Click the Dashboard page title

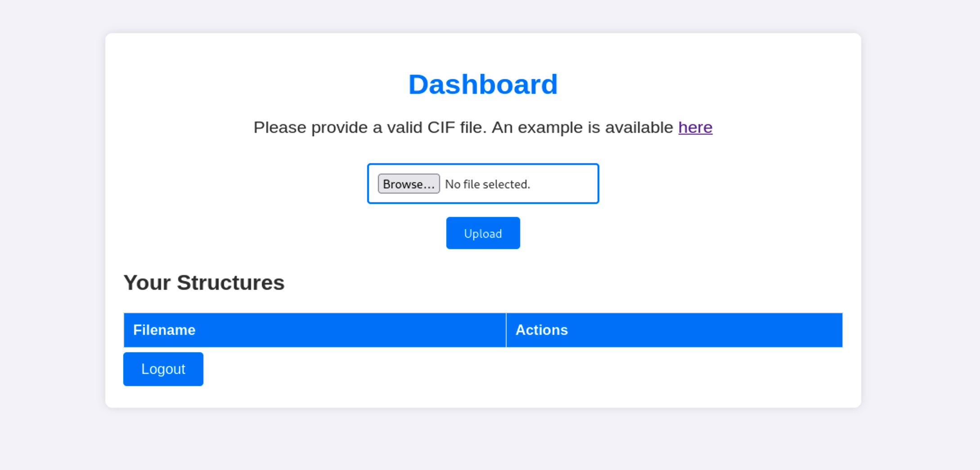483,84
